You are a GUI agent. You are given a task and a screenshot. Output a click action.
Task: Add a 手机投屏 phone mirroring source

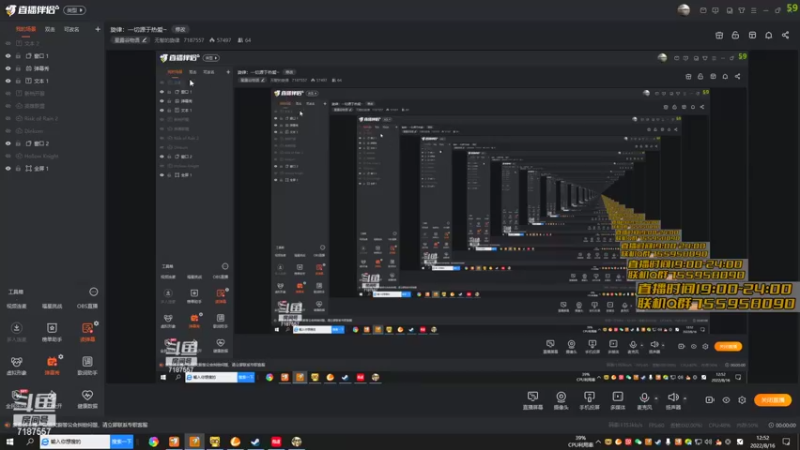tap(589, 400)
